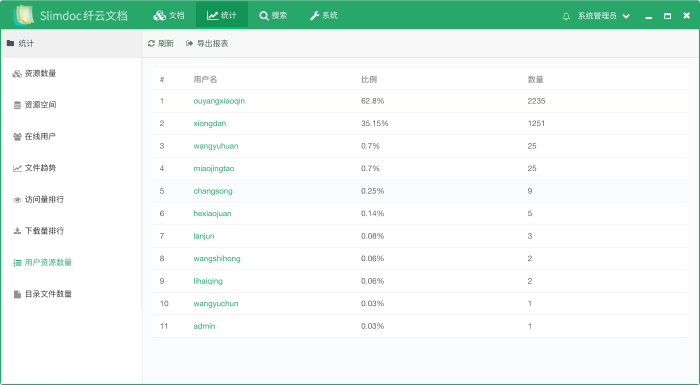The height and width of the screenshot is (385, 700).
Task: Open 访问量排行 with eye icon
Action: 38,199
